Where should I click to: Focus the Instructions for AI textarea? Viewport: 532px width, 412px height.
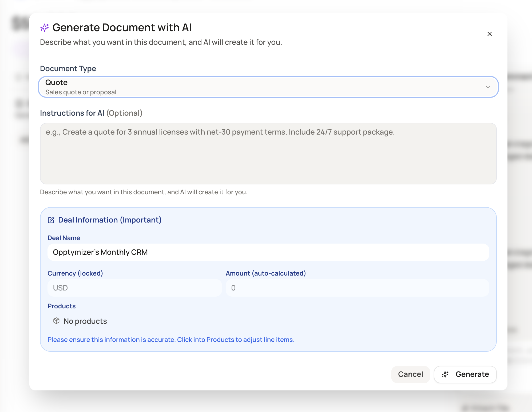tap(268, 154)
